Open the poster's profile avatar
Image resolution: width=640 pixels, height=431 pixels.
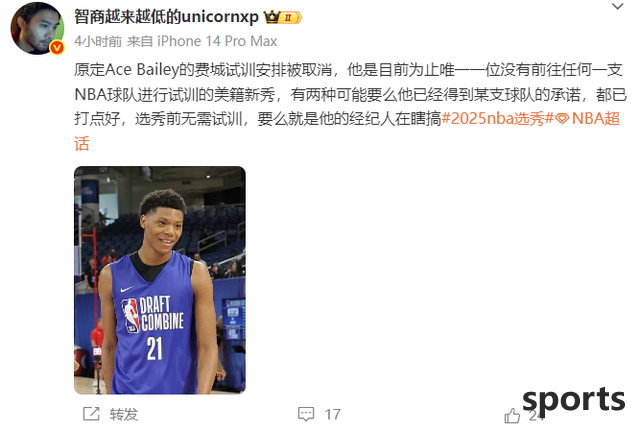point(37,28)
